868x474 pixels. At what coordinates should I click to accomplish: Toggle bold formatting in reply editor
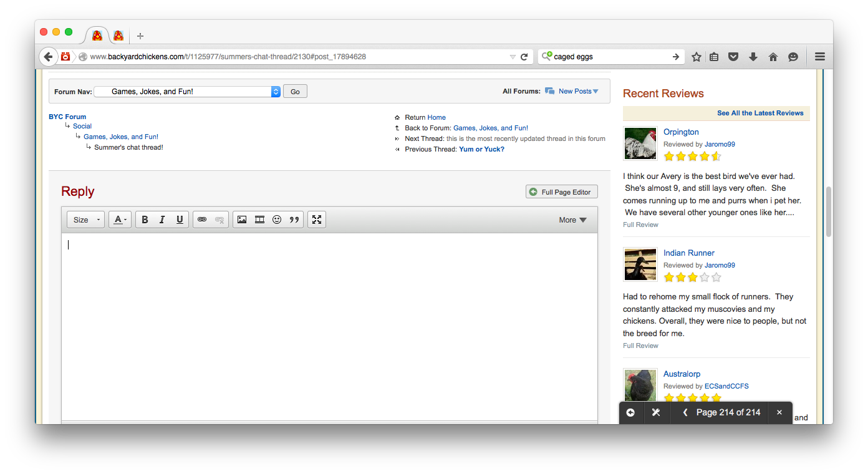[x=145, y=220]
